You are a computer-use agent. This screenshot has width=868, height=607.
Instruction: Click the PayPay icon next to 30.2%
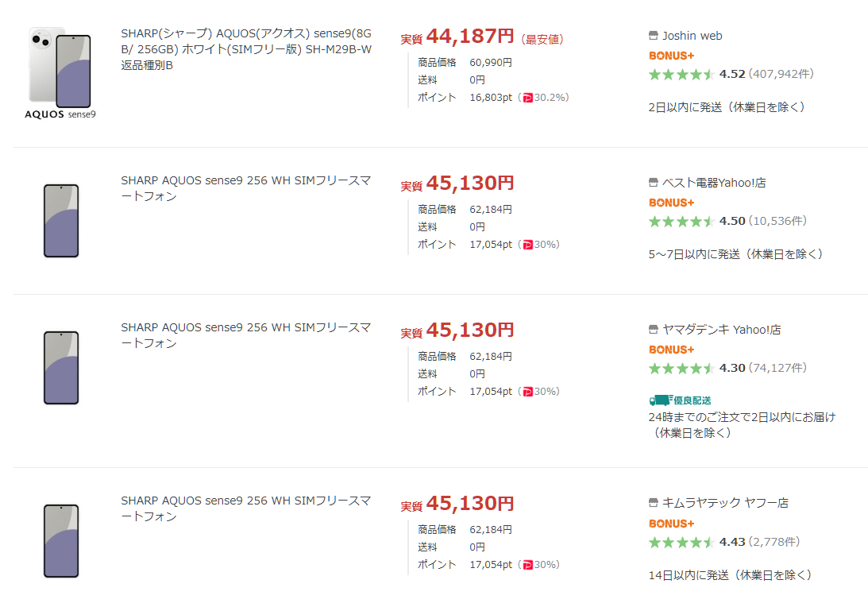point(528,98)
